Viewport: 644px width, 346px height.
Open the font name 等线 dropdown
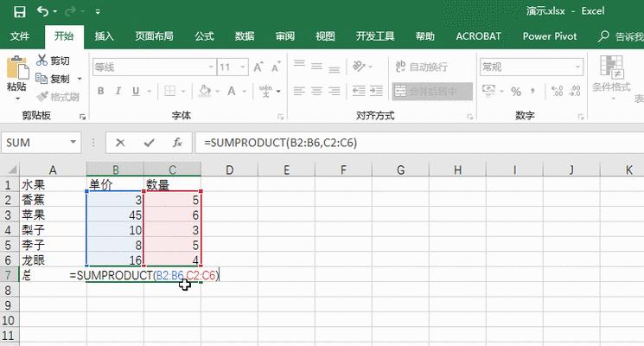[211, 67]
